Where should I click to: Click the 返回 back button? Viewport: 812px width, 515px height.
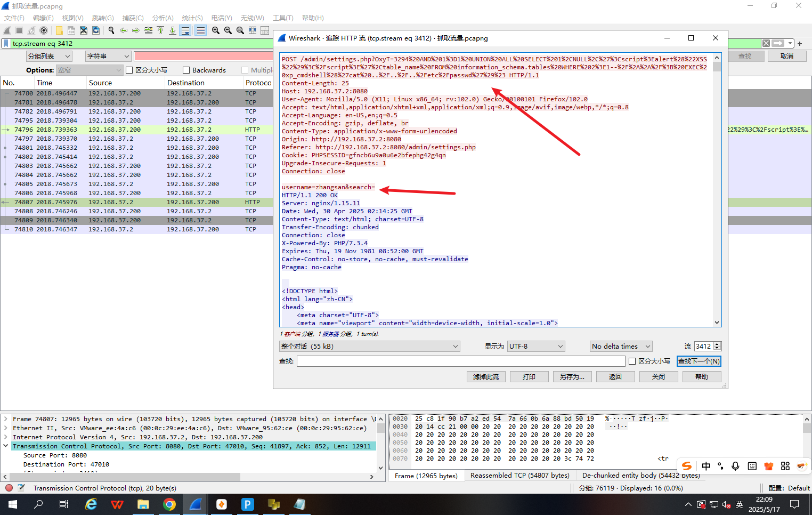pos(615,377)
